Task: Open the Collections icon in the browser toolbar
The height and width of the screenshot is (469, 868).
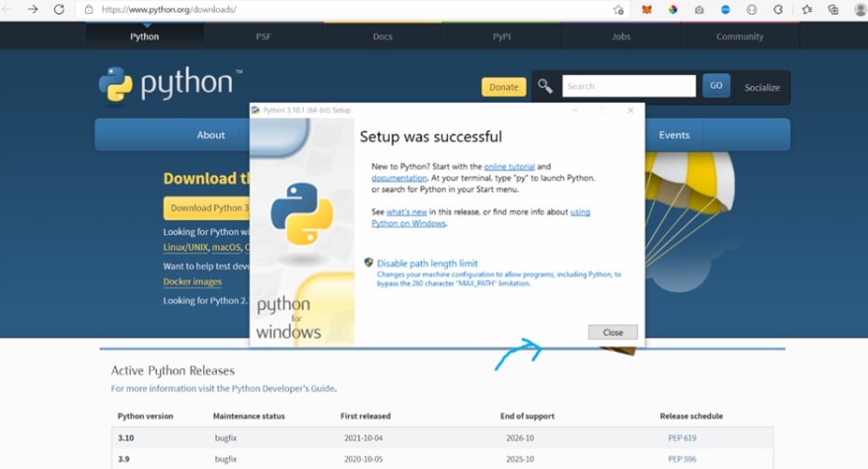Action: 833,10
